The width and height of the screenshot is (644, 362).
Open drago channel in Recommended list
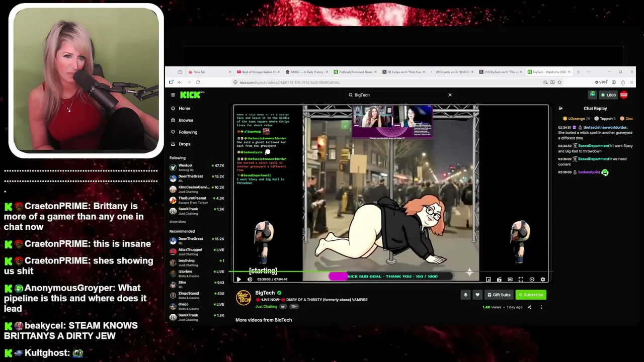click(197, 306)
